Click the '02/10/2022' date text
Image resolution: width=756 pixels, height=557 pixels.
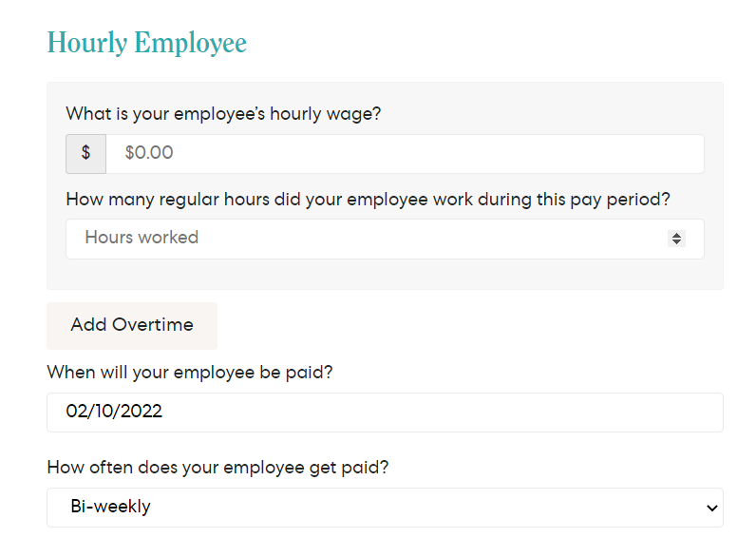pos(114,413)
